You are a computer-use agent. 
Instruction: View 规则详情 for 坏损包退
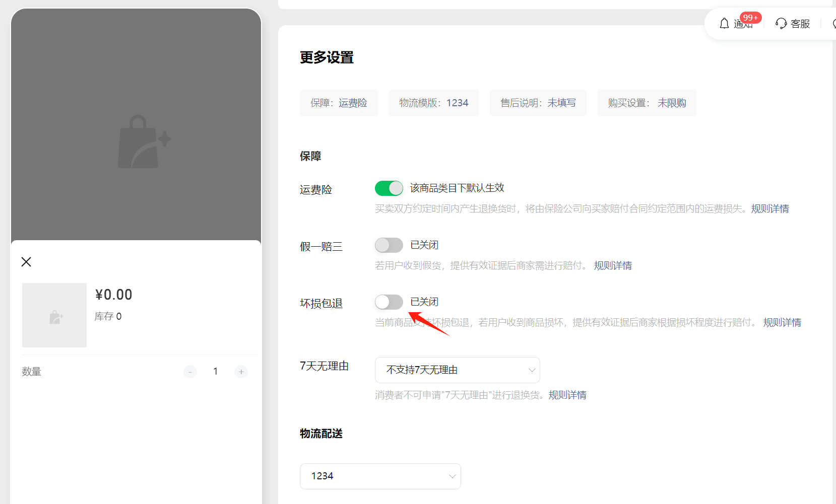point(782,322)
